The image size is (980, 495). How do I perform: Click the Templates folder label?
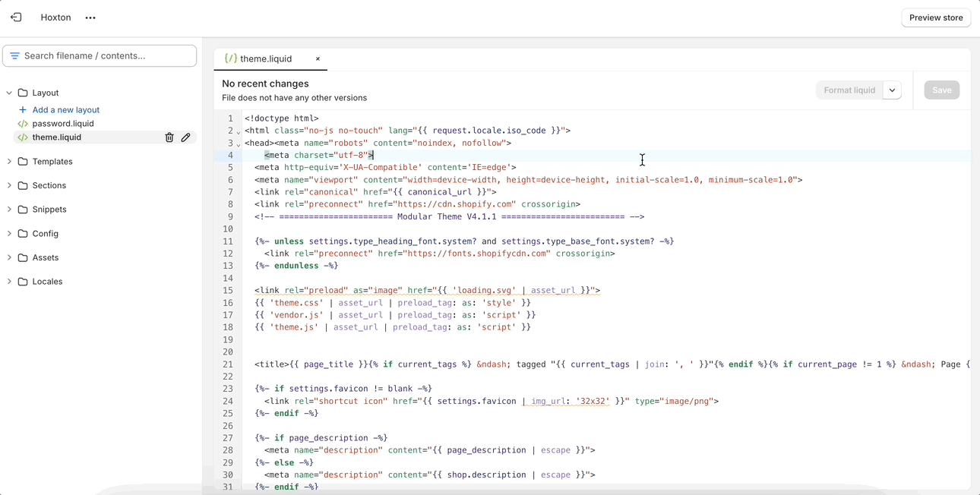pos(52,162)
